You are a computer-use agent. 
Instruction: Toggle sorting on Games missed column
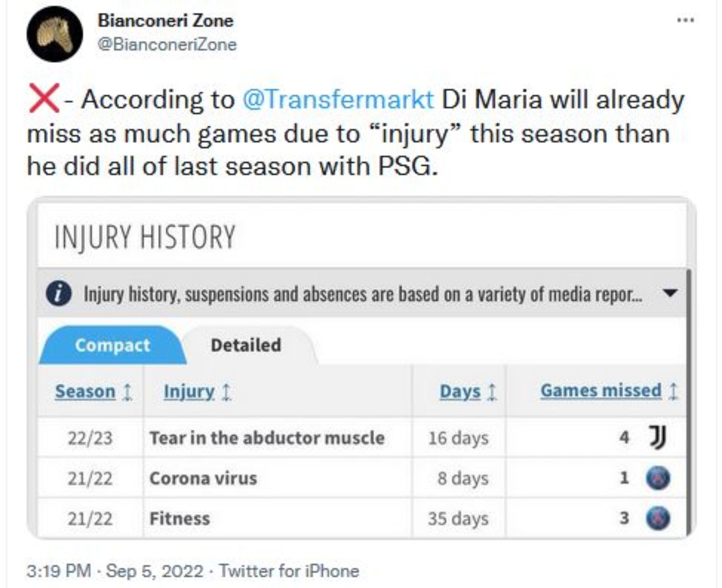click(x=673, y=390)
